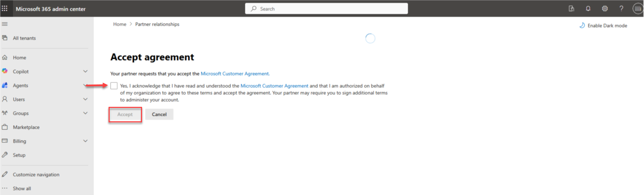This screenshot has height=195, width=644.
Task: Click the Setup wrench icon
Action: tap(5, 155)
